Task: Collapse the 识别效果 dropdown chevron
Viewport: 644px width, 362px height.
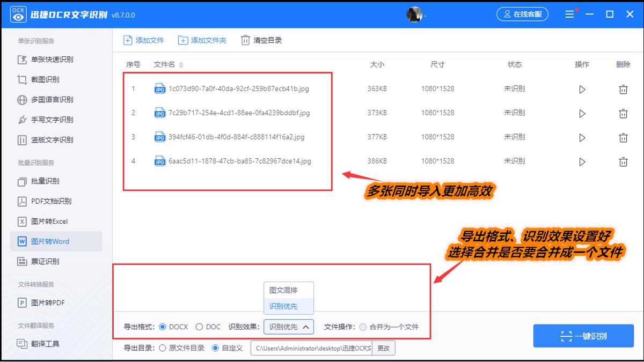Action: coord(306,327)
